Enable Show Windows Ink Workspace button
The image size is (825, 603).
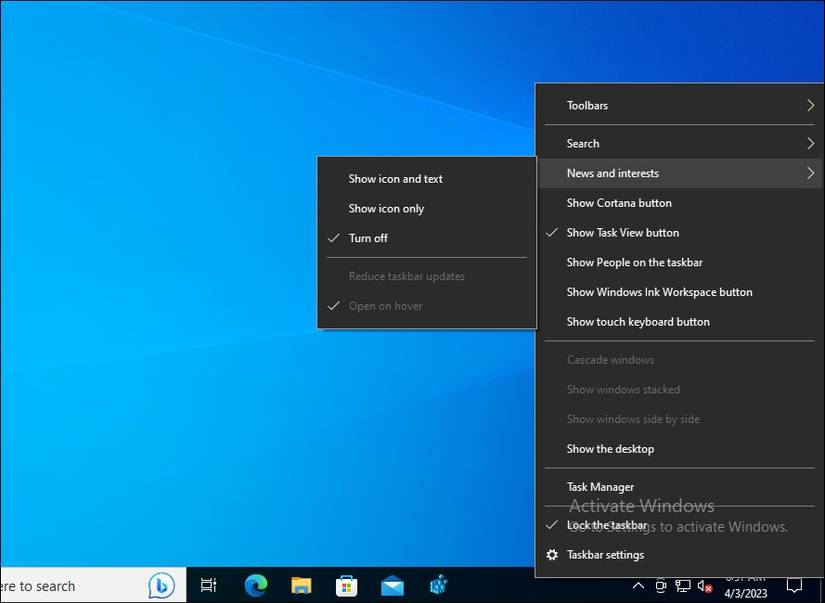pos(680,292)
